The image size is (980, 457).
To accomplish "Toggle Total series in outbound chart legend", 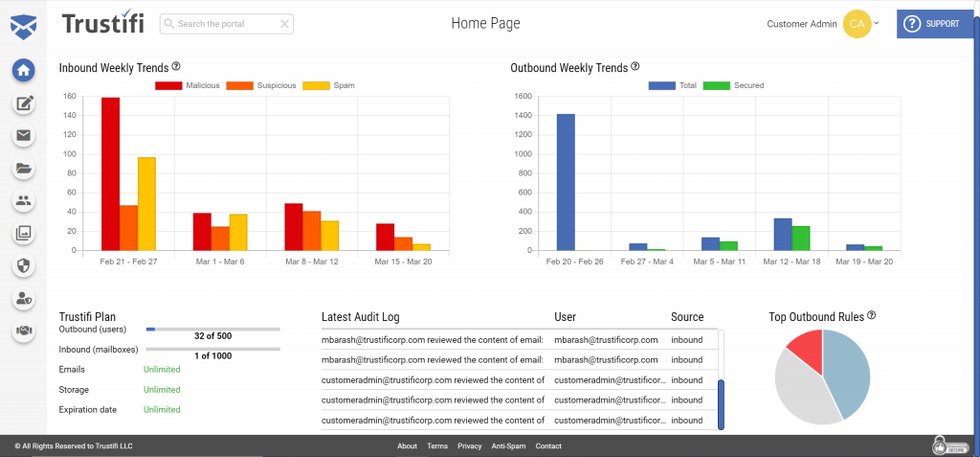I will pos(673,85).
